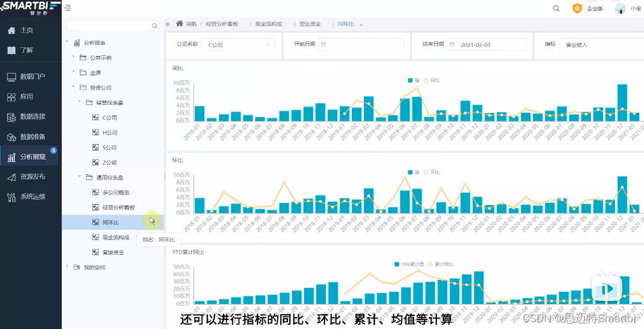Viewport: 644px width, 329px height.
Task: Open the 多公司概览 dashboard
Action: [x=116, y=193]
